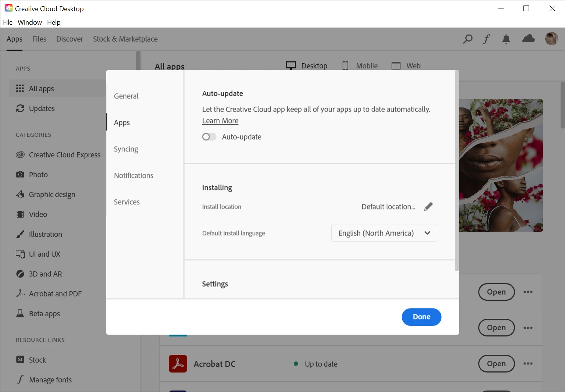Click the UI and UX devices icon
This screenshot has height=392, width=565.
20,254
